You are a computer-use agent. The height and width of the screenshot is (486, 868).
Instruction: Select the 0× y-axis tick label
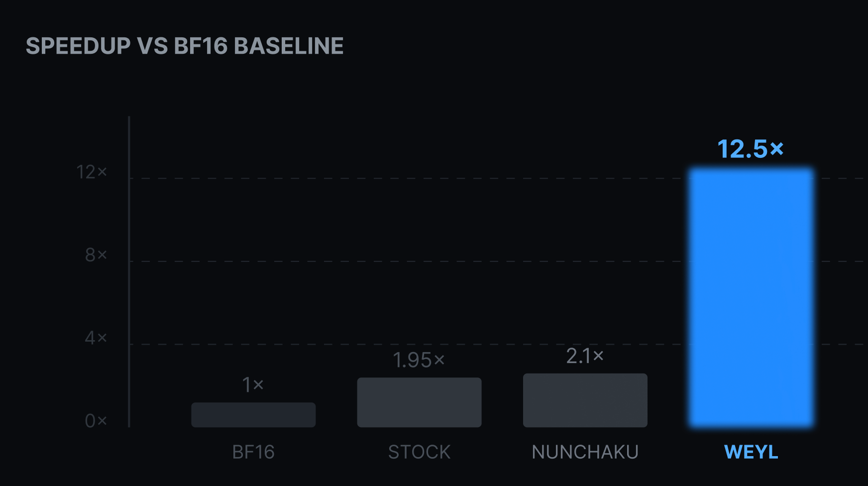click(96, 421)
